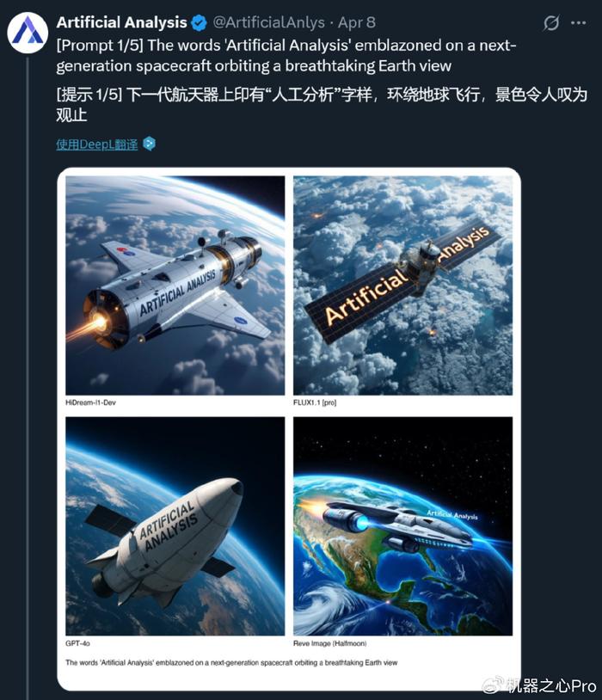Click the Weibo logo watermark icon

click(493, 685)
